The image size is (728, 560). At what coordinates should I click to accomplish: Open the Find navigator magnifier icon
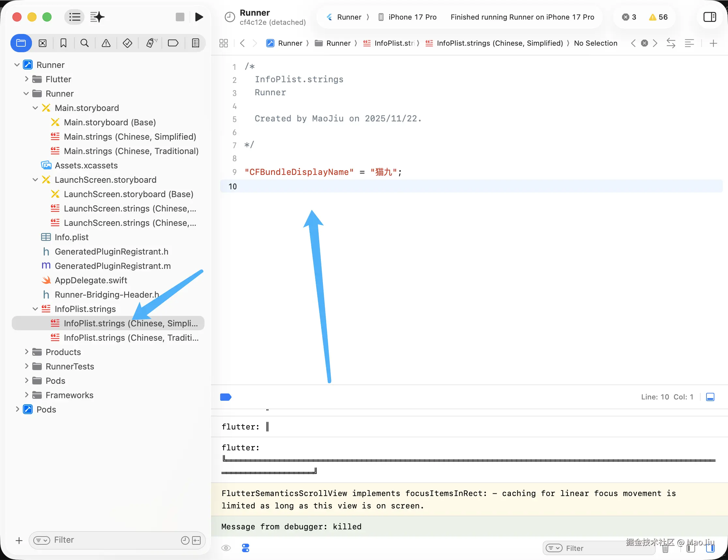click(84, 43)
